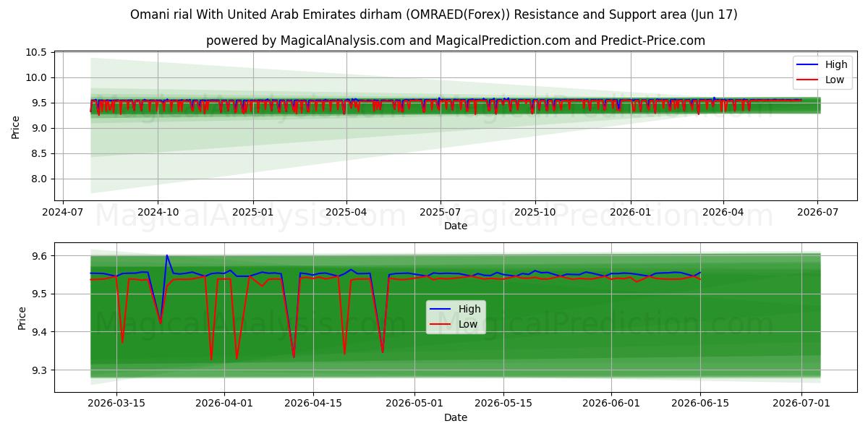The height and width of the screenshot is (434, 868).
Task: Click 'High' in the bottom chart legend
Action: point(469,309)
